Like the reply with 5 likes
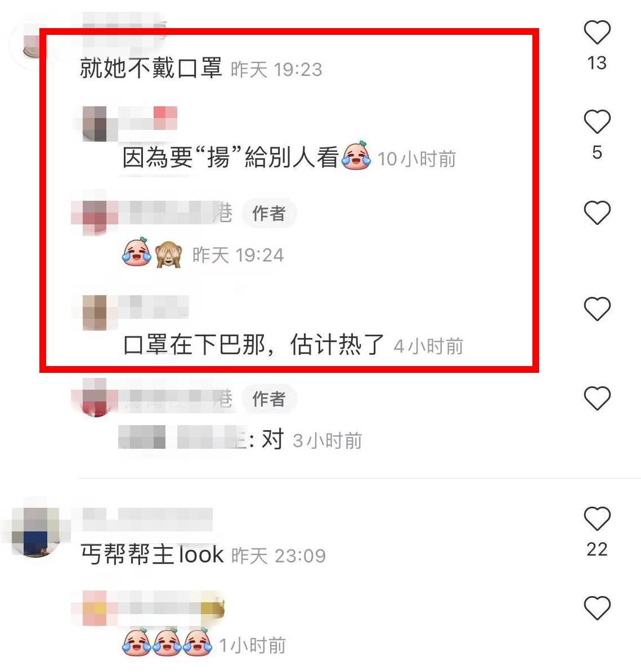 coord(597,121)
